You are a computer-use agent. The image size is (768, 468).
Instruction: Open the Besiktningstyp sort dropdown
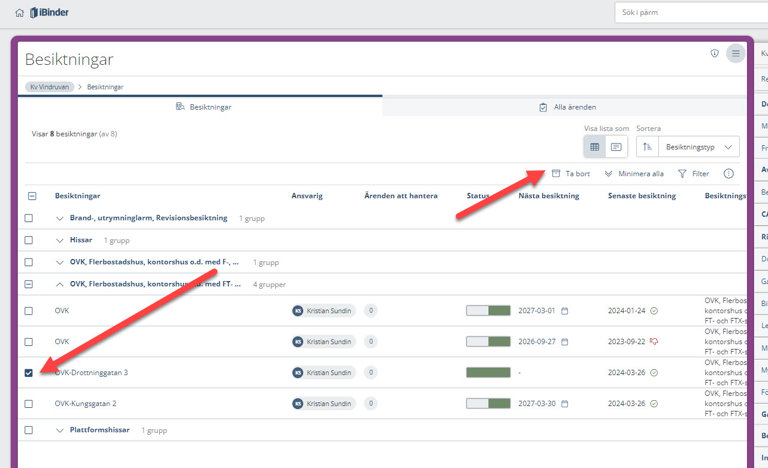coord(700,147)
